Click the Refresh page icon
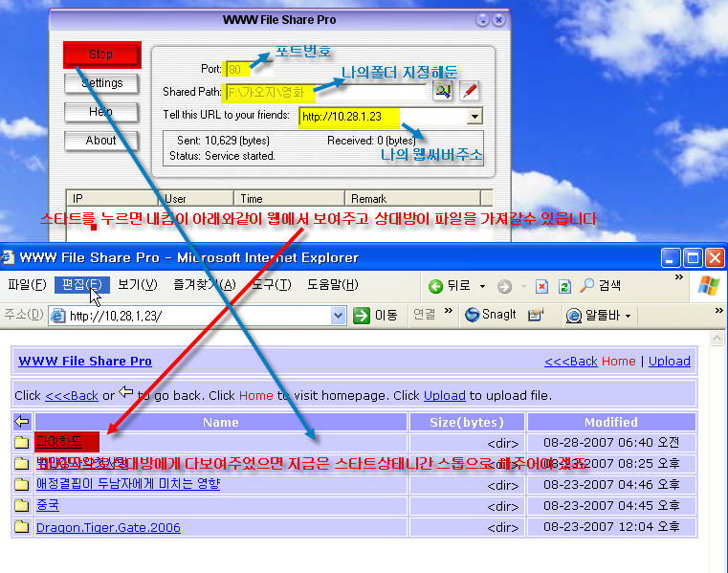 tap(564, 287)
